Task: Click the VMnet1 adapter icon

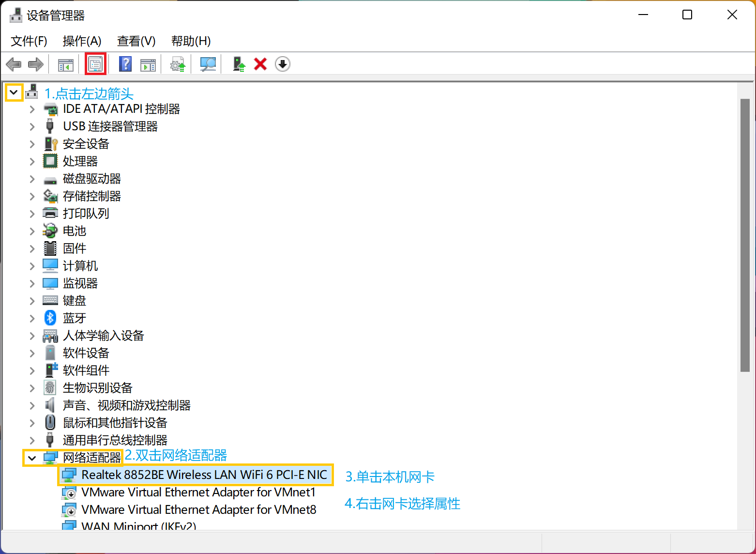Action: [x=69, y=493]
